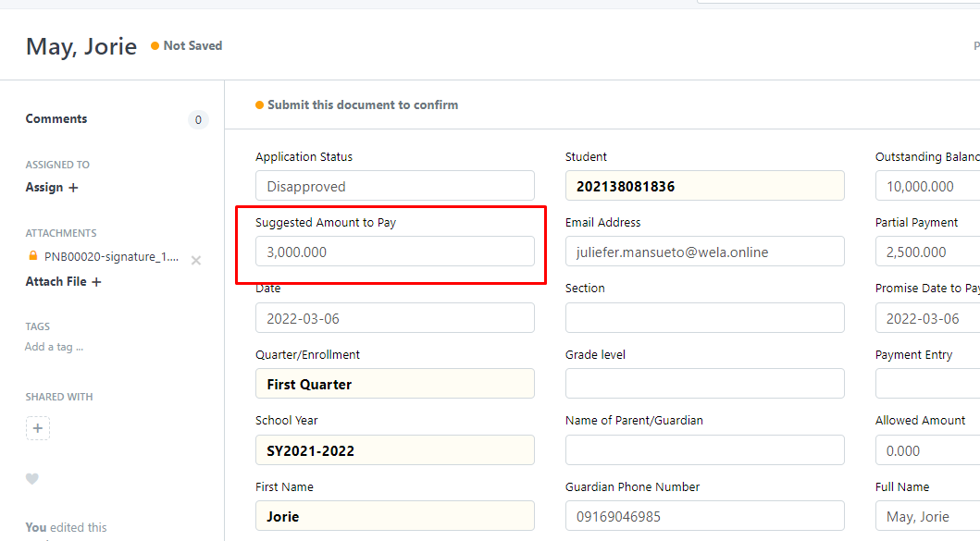
Task: Click the May, Jorie document title
Action: coord(81,46)
